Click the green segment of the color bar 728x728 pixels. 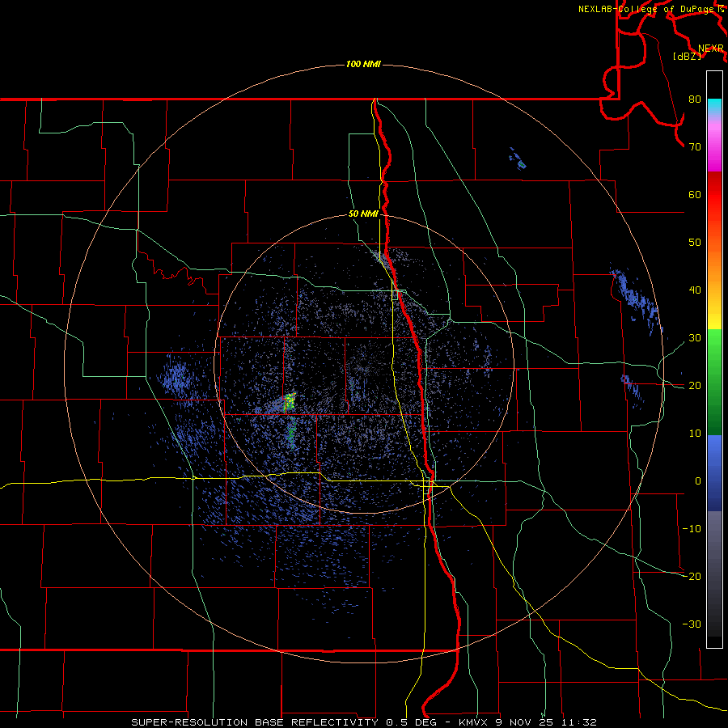[714, 381]
